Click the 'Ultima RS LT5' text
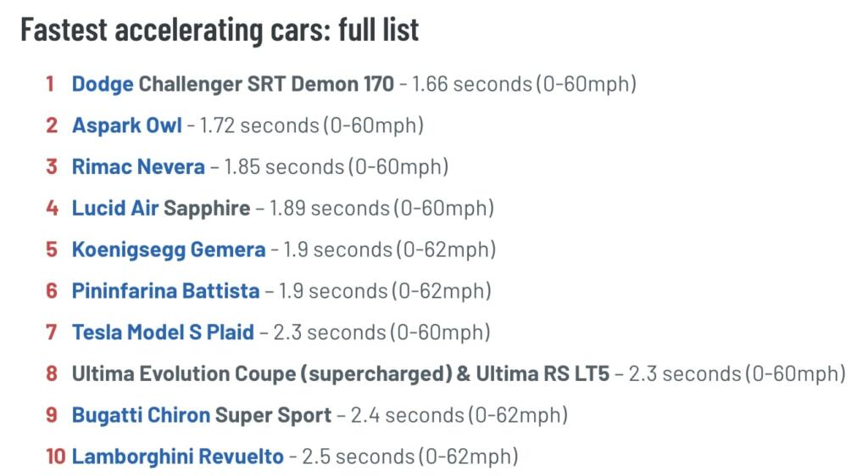The height and width of the screenshot is (476, 868). pos(542,374)
